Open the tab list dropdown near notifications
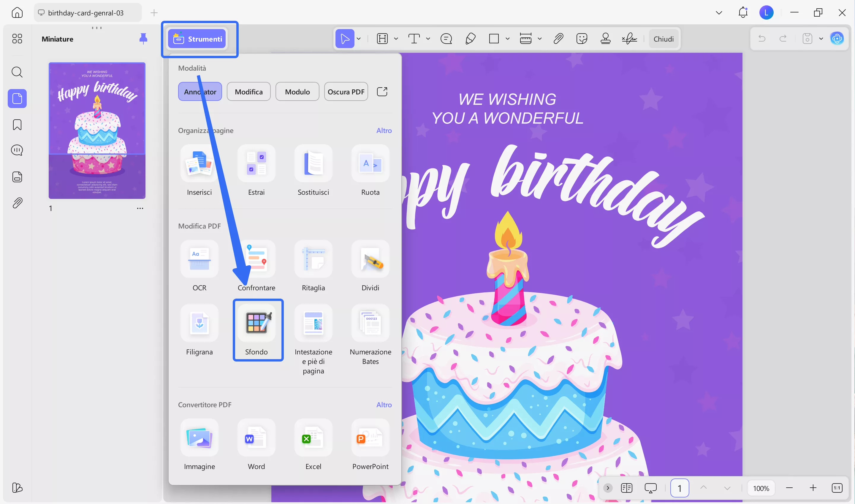Viewport: 855px width, 504px height. 718,12
